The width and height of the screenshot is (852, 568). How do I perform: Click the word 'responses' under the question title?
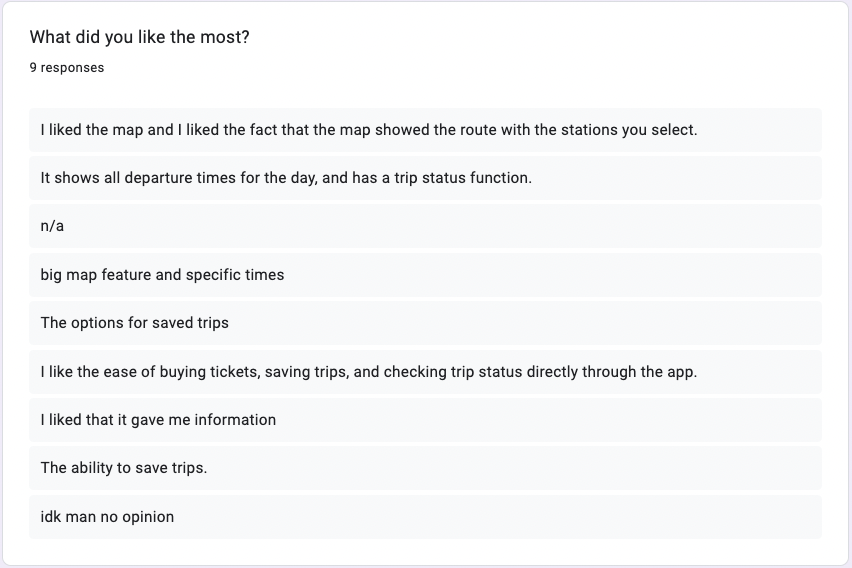[x=72, y=67]
